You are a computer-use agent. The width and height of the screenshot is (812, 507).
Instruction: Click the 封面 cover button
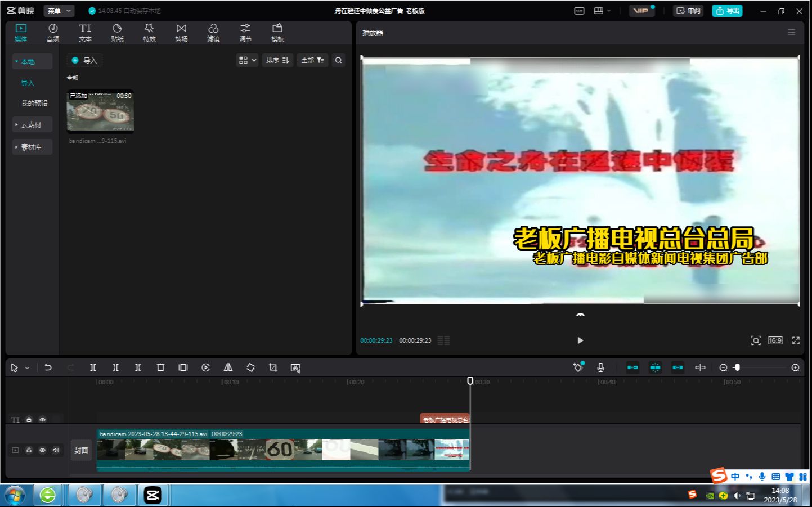click(81, 450)
